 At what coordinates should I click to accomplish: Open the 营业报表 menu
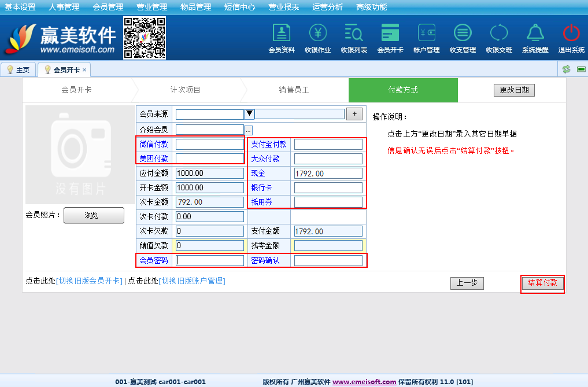tap(284, 7)
